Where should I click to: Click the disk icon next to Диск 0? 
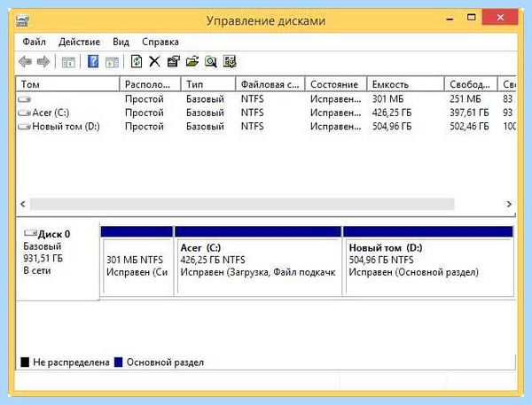tap(30, 233)
